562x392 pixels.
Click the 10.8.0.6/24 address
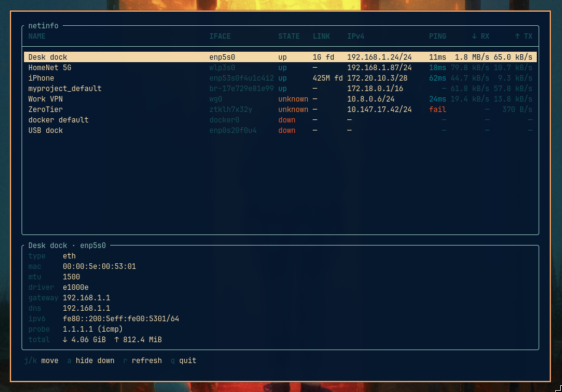click(x=371, y=99)
